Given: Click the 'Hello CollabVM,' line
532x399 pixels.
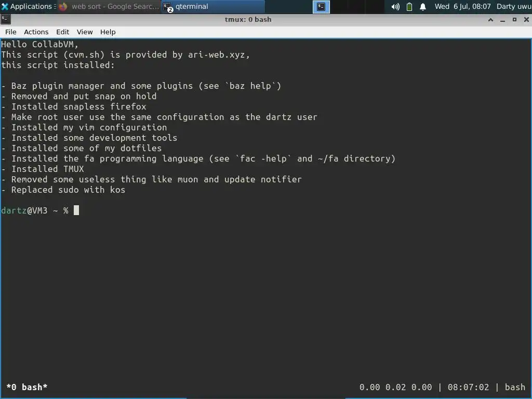Looking at the screenshot, I should click(39, 45).
